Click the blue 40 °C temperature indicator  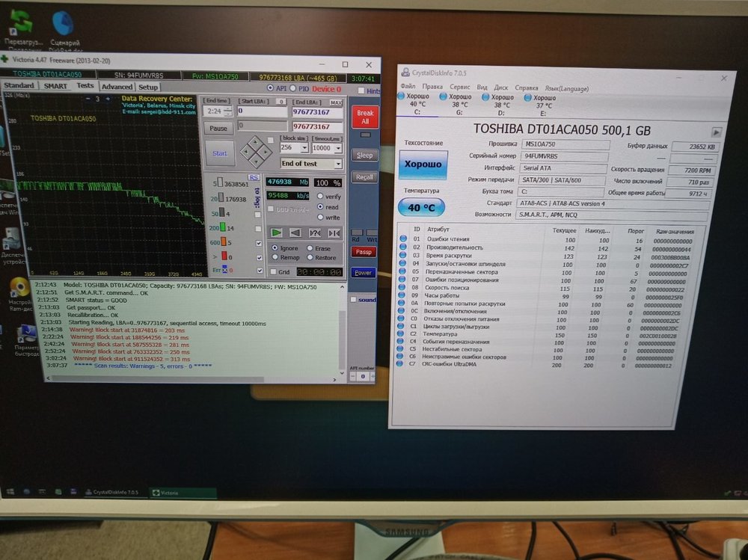422,208
